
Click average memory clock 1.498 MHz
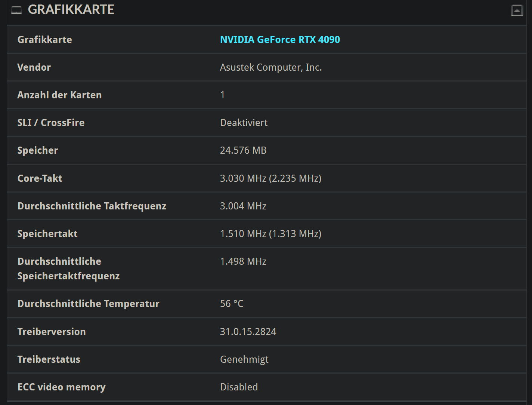(x=243, y=261)
